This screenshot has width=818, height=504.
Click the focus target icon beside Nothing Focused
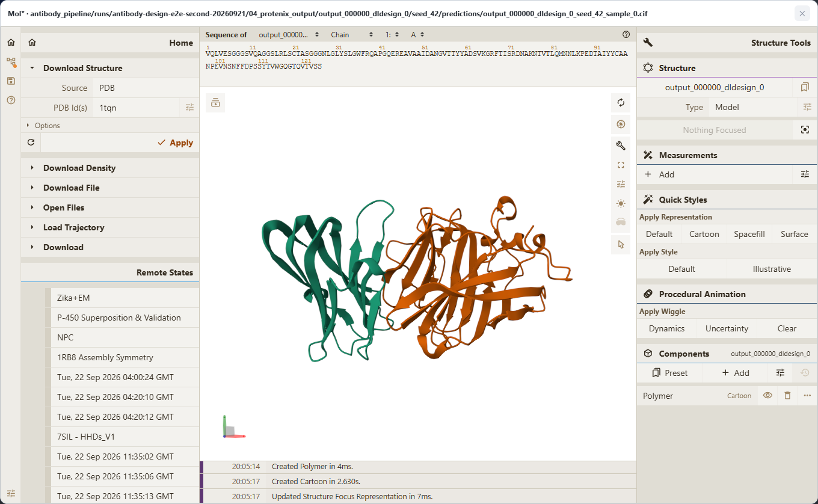coord(805,130)
